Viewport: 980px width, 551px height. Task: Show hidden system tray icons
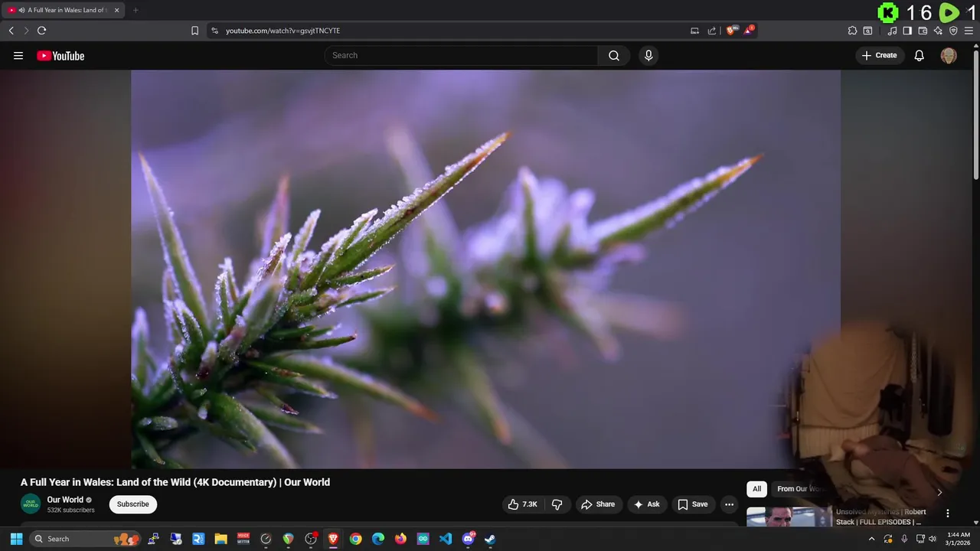871,539
